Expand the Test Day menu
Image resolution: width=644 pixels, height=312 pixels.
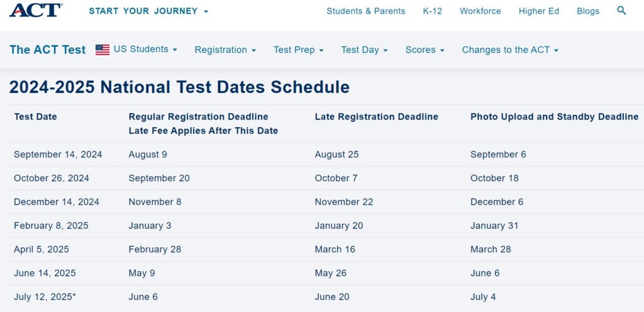[364, 50]
